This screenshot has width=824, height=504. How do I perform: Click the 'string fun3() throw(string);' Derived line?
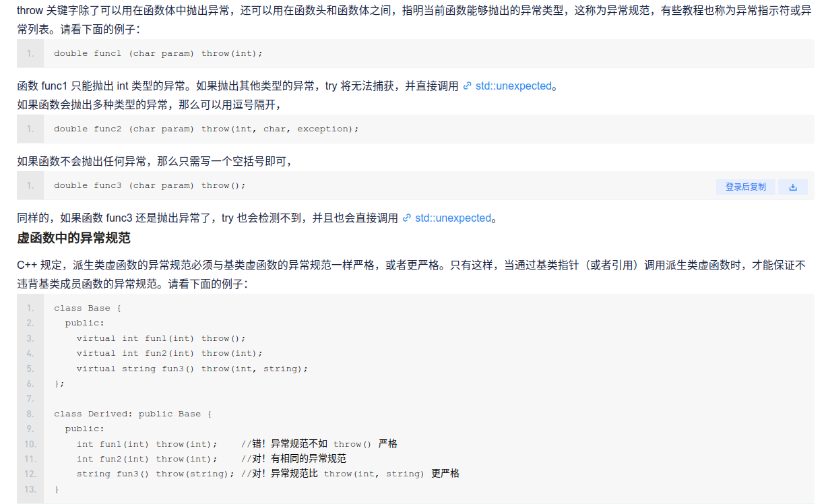click(x=155, y=474)
